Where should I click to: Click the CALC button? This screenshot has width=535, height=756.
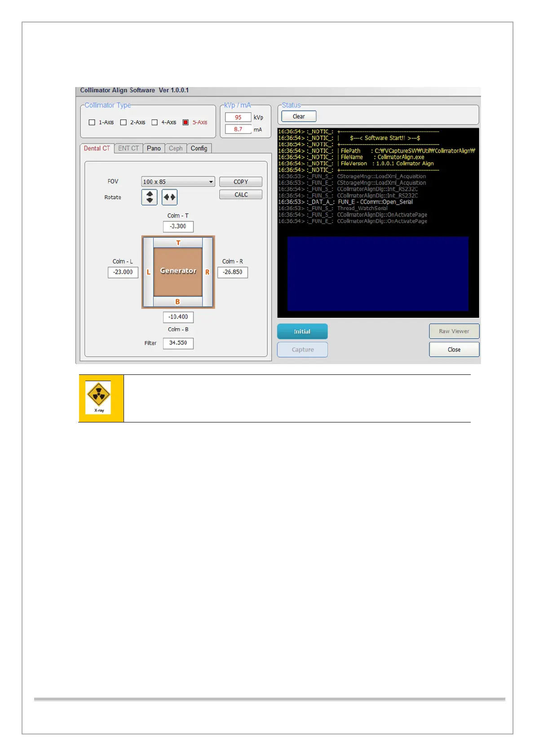(241, 194)
